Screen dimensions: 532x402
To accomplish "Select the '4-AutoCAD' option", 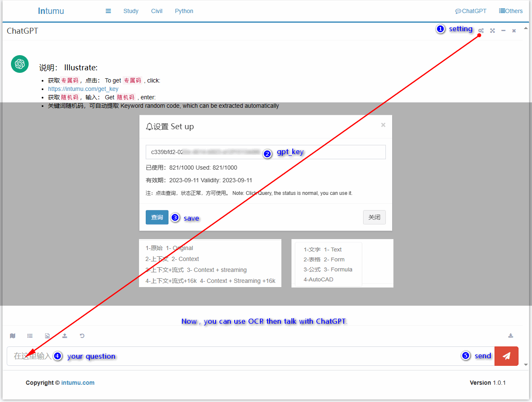I will click(318, 280).
